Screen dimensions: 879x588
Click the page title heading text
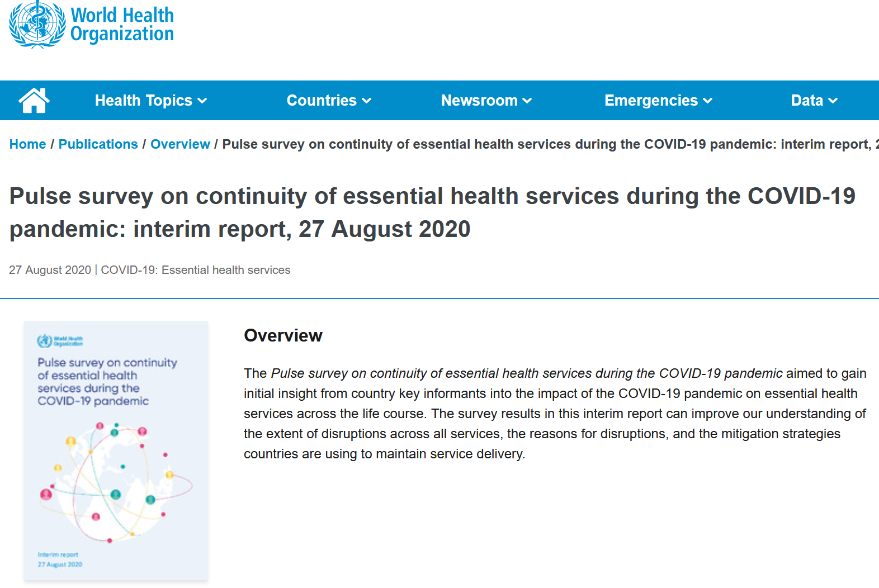click(x=432, y=212)
